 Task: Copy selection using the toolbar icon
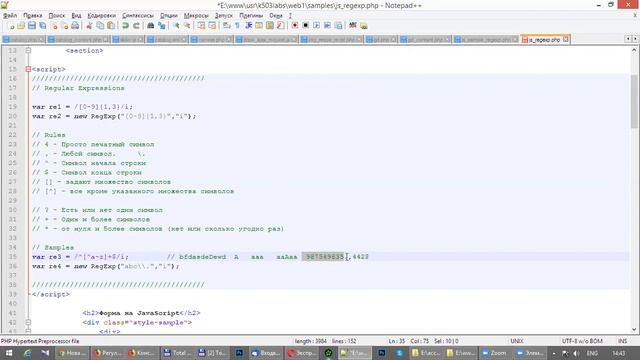100,26
